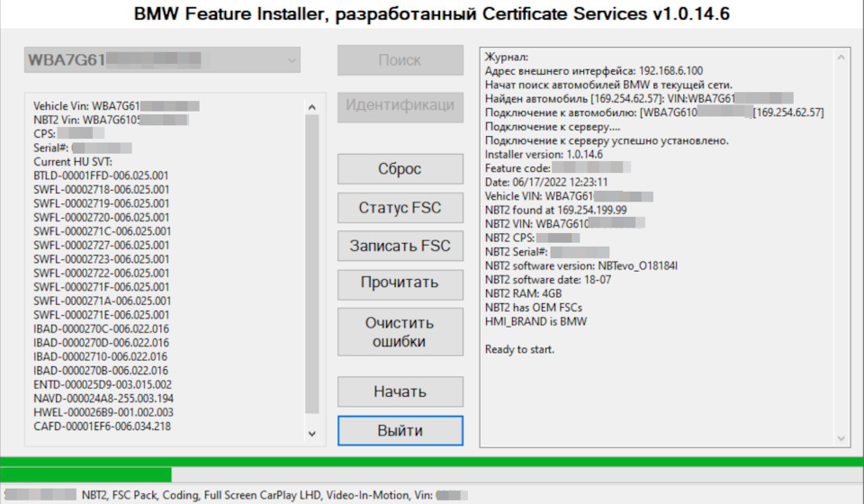This screenshot has width=864, height=504.
Task: Click the journal log scroll-down arrow
Action: click(x=841, y=438)
